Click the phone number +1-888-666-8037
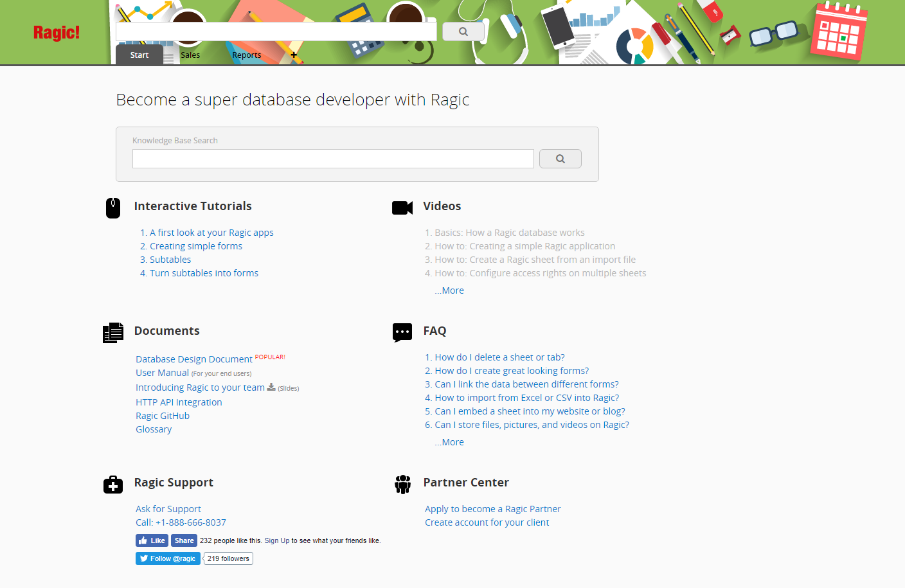Screen dimensions: 905x588 pyautogui.click(x=191, y=522)
